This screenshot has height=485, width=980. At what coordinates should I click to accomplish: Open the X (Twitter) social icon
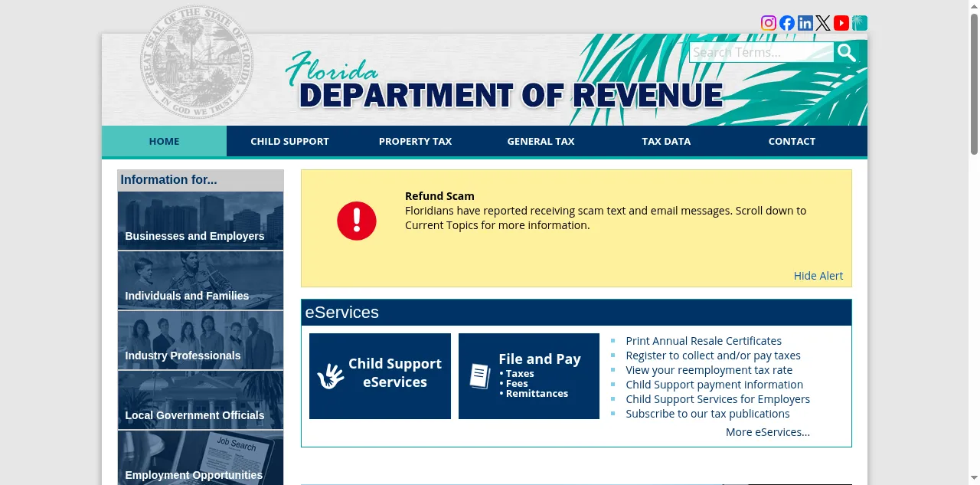coord(823,23)
